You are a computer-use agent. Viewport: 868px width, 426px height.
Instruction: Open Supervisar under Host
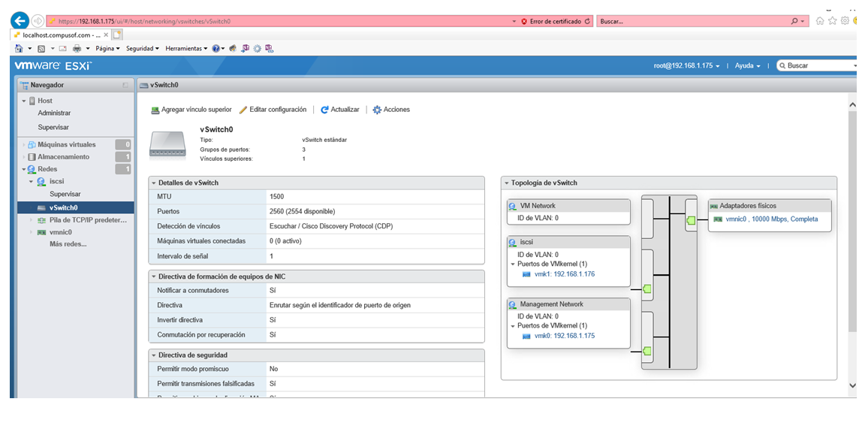tap(53, 127)
